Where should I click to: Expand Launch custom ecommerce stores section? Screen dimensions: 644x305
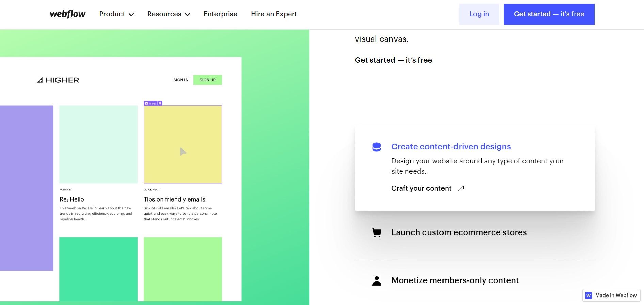(459, 232)
